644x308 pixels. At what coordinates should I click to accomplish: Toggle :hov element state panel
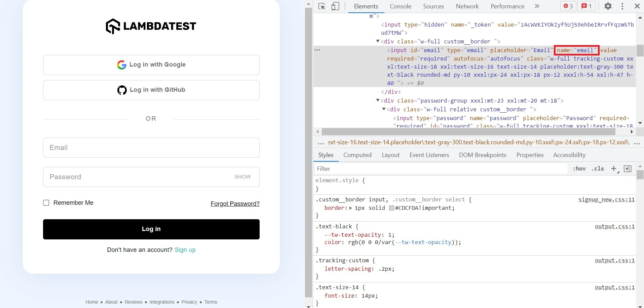point(579,168)
